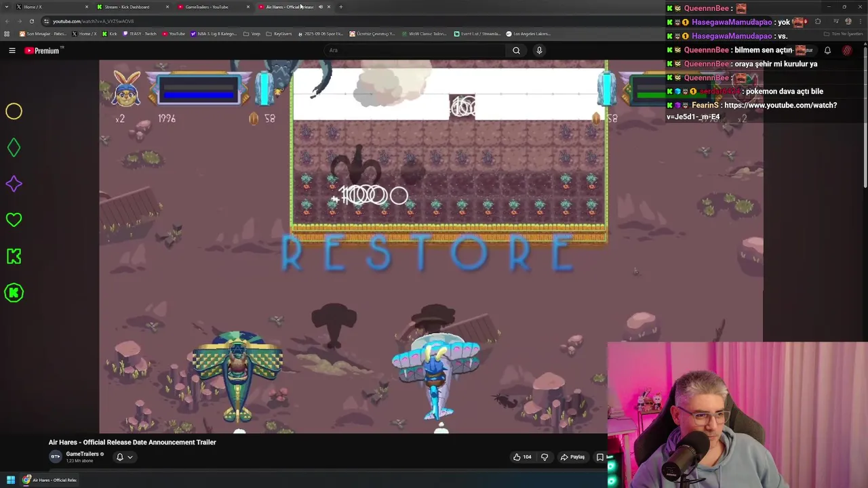Image resolution: width=868 pixels, height=488 pixels.
Task: Focus the youtube.com address bar URL
Action: (94, 21)
